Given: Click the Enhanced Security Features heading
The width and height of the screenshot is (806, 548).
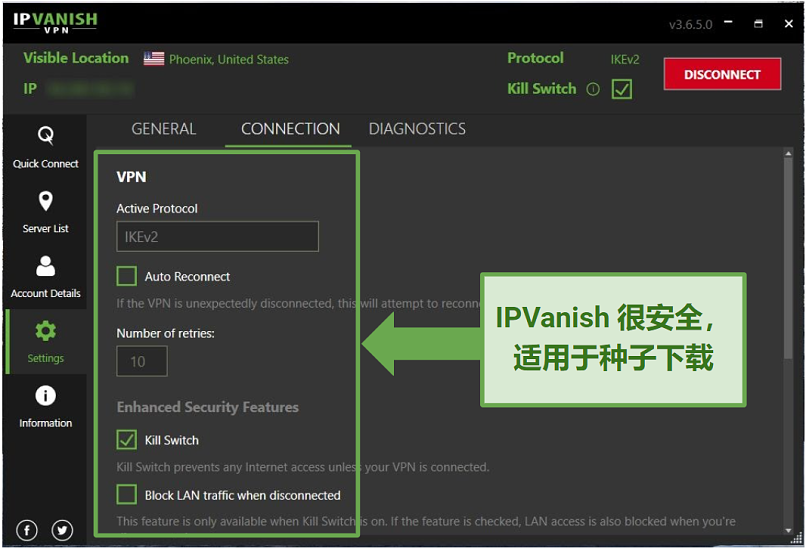Looking at the screenshot, I should [208, 407].
